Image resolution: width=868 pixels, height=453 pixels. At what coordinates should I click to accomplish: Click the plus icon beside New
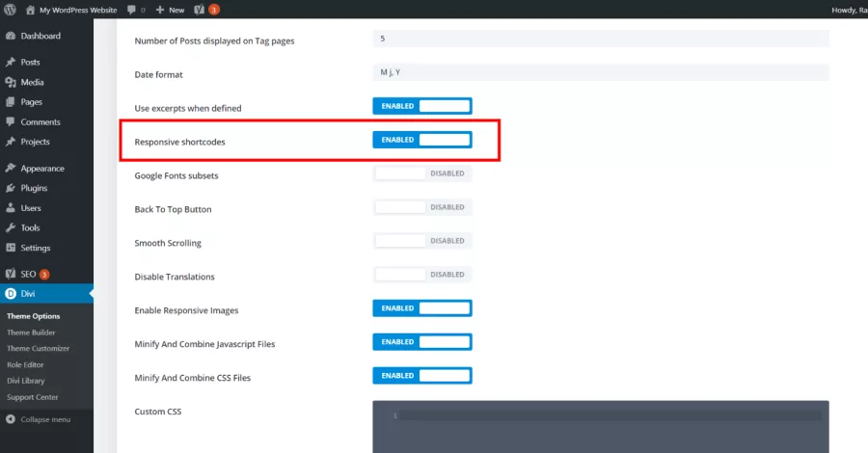pyautogui.click(x=160, y=10)
